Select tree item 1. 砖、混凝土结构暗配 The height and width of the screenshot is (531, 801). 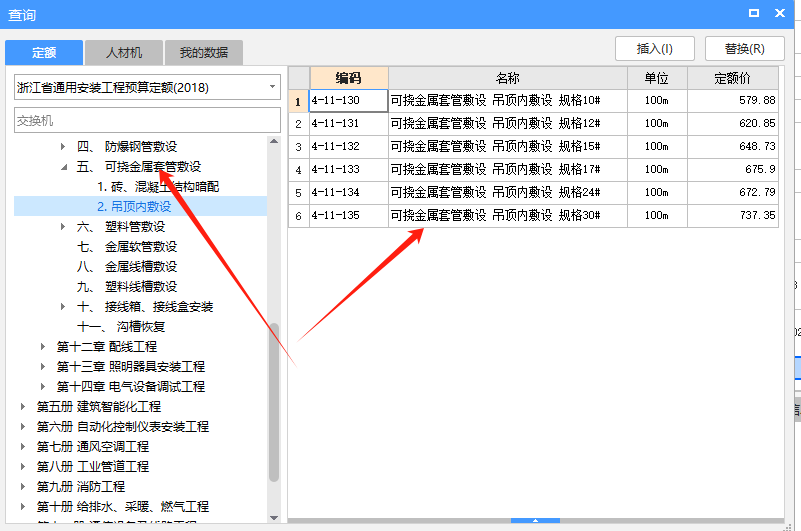158,187
